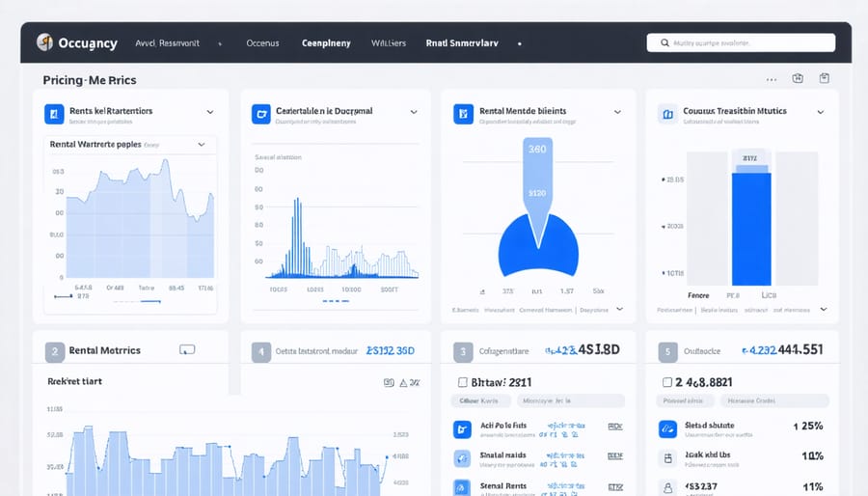Click into the header search field

(741, 42)
